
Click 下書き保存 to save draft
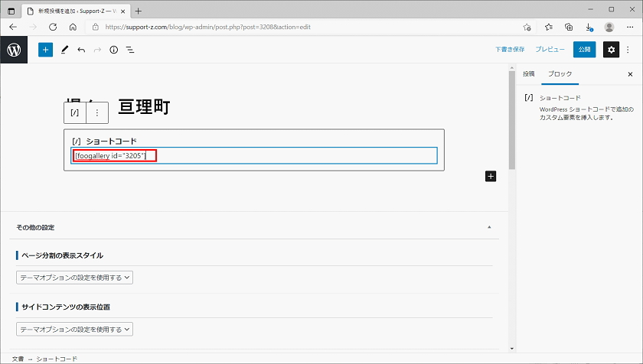[509, 50]
